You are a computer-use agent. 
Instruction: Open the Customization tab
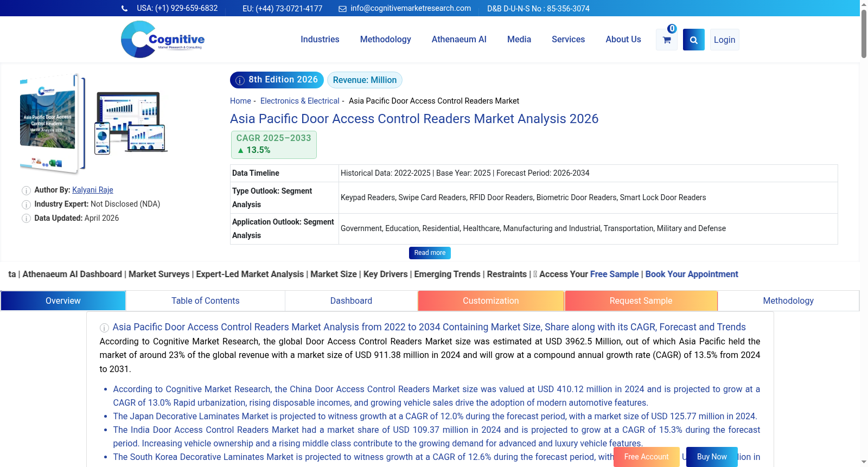[491, 300]
